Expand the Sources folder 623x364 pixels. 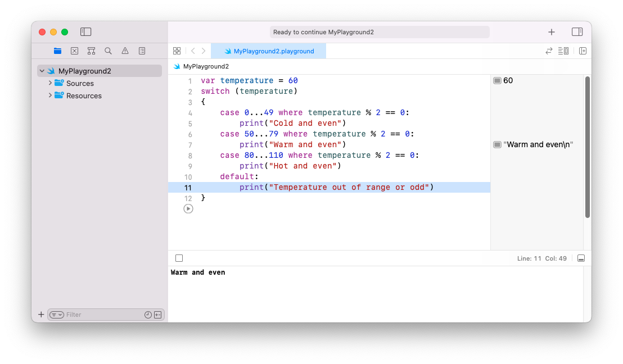point(50,83)
